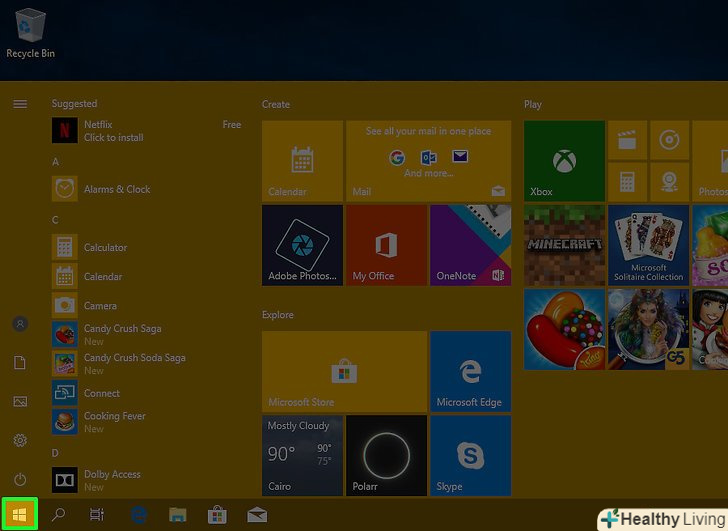Open Documents from Start sidebar
The height and width of the screenshot is (531, 728).
(20, 363)
